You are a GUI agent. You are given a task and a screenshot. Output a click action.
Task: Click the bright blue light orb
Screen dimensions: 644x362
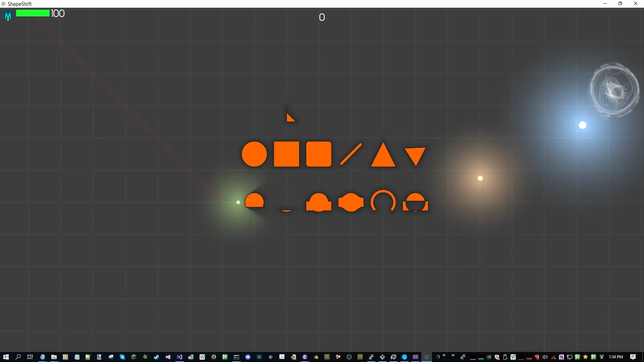(583, 125)
